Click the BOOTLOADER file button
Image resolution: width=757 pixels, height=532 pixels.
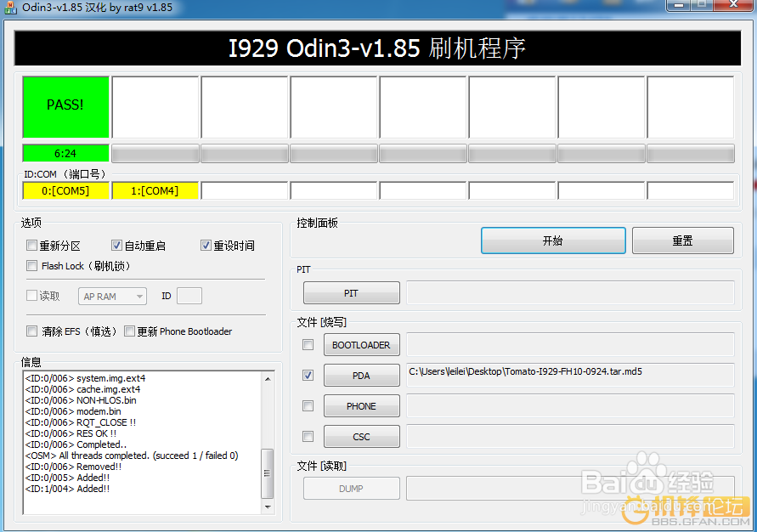click(361, 344)
